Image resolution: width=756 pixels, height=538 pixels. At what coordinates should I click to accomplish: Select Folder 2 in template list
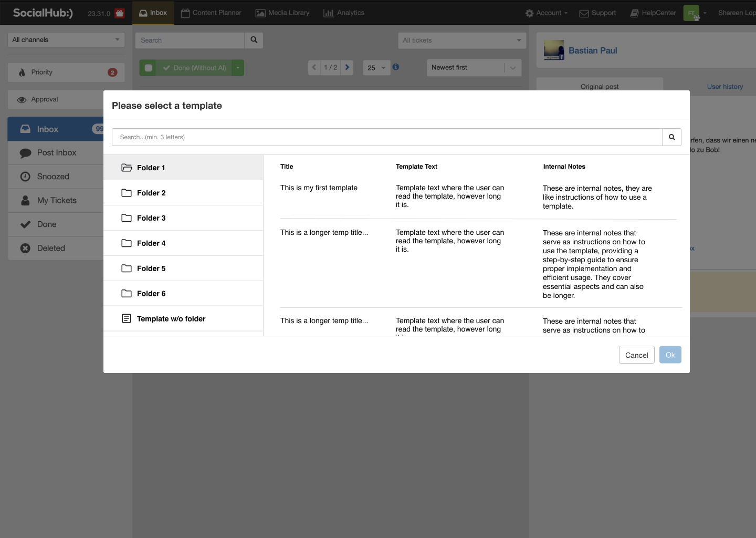(183, 193)
